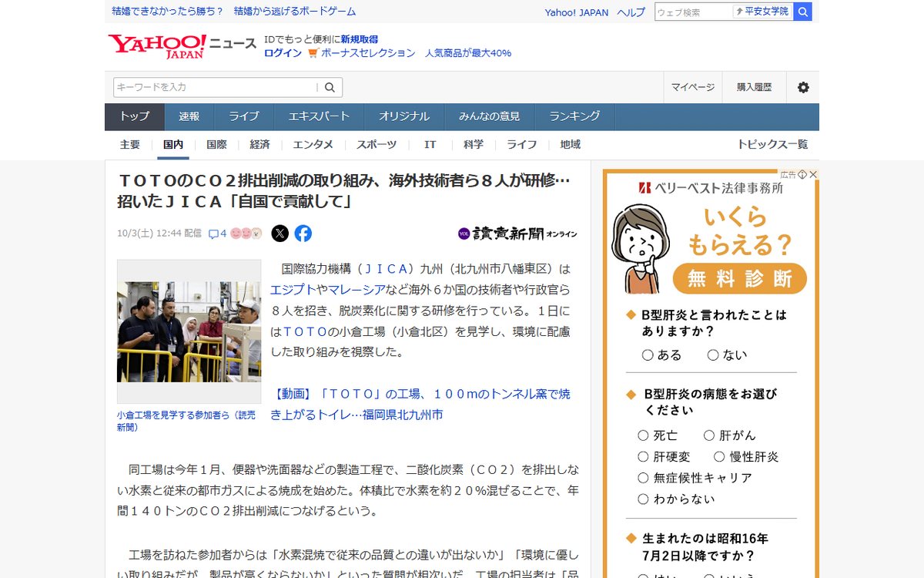The height and width of the screenshot is (578, 924).
Task: Click the keyword search magnifier icon
Action: coord(330,87)
